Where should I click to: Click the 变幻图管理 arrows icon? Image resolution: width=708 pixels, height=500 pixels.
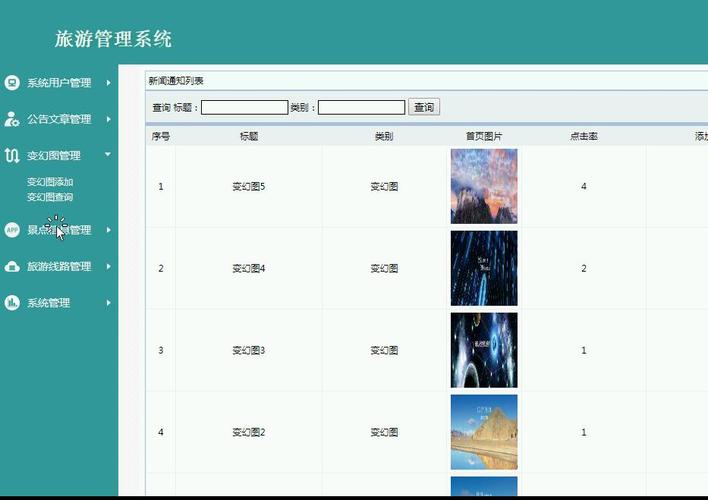pyautogui.click(x=12, y=156)
